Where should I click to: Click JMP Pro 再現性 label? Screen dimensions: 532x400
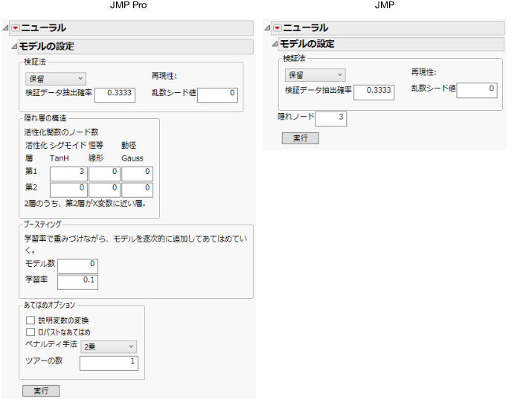click(x=164, y=76)
